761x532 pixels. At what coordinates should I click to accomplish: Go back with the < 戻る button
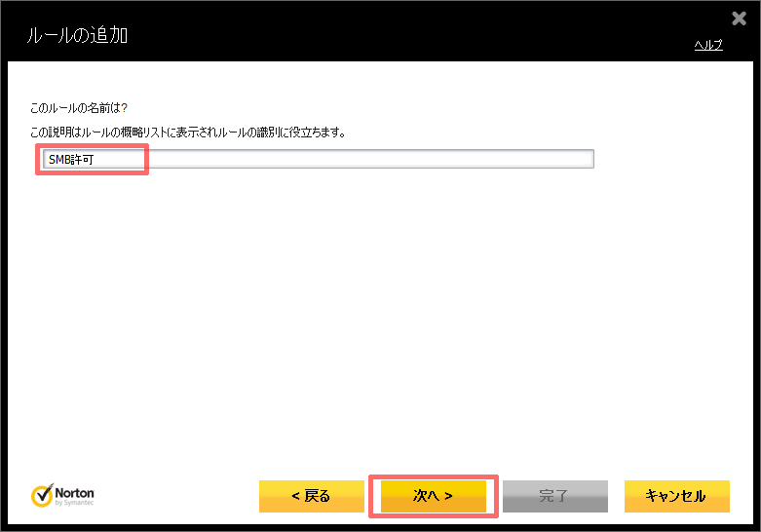point(311,496)
